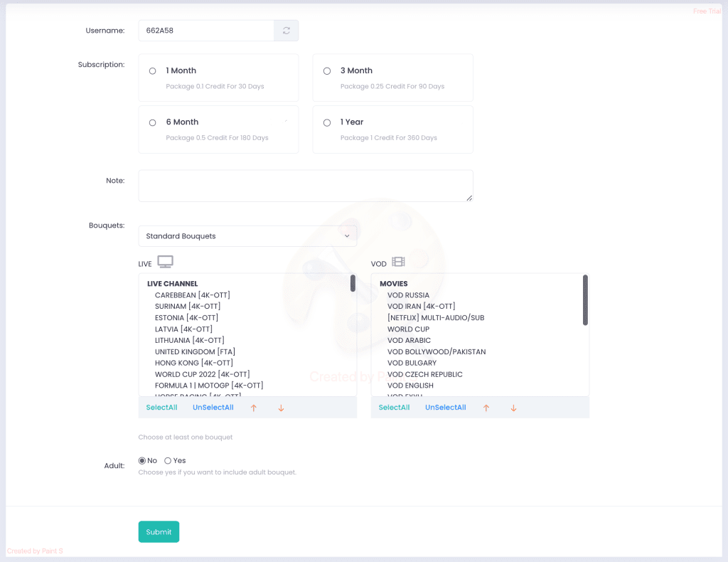Select the 6 Month subscription
The height and width of the screenshot is (562, 728).
pyautogui.click(x=152, y=122)
